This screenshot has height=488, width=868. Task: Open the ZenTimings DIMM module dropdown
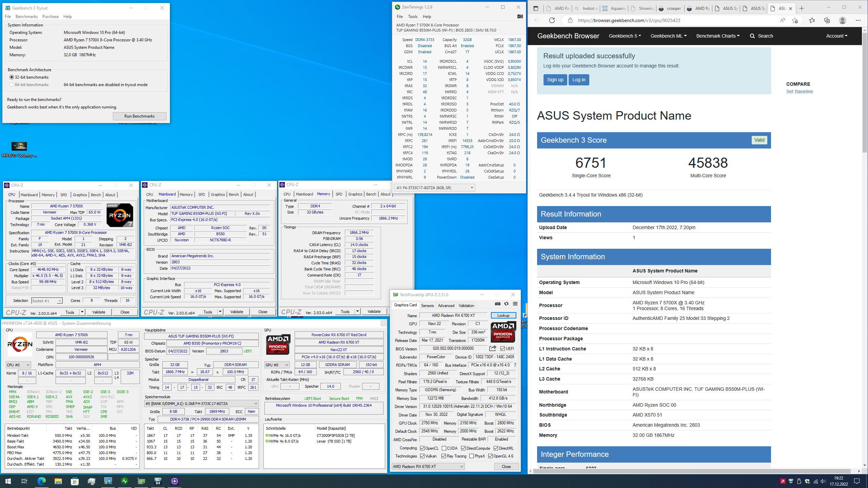click(434, 187)
